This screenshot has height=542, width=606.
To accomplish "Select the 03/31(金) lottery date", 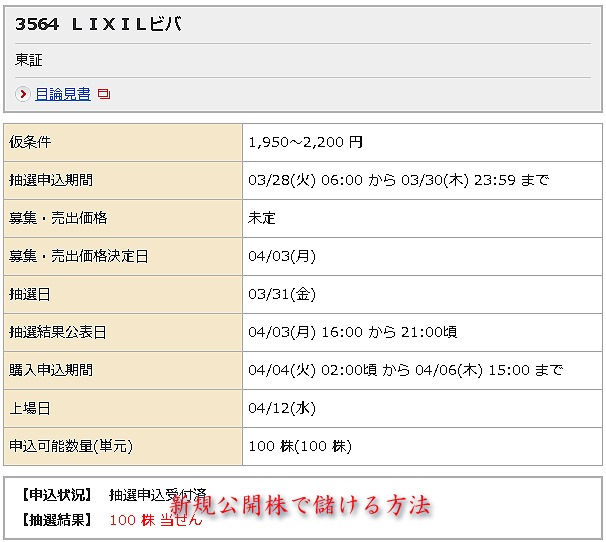I will (282, 294).
